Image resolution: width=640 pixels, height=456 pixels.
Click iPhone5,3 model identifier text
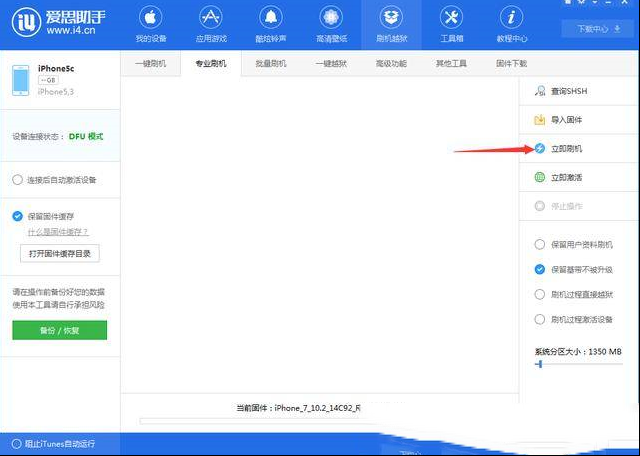coord(56,92)
